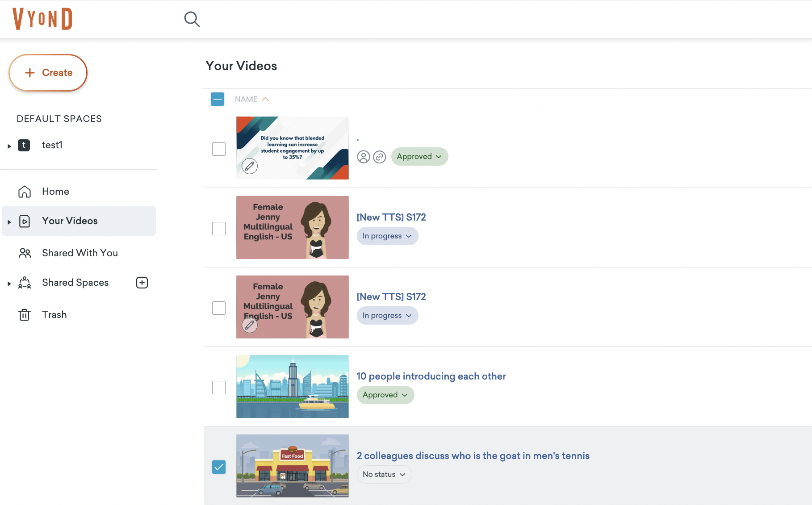Click the add Shared Spaces plus icon
812x505 pixels.
pos(142,283)
